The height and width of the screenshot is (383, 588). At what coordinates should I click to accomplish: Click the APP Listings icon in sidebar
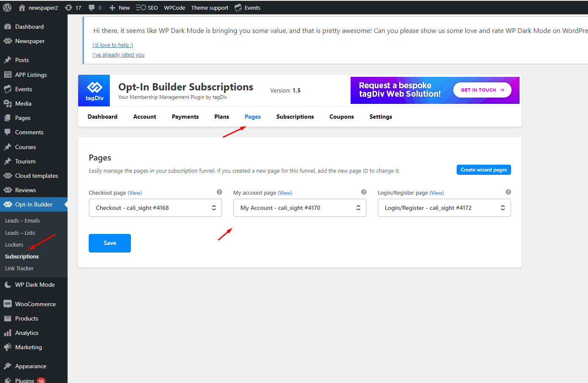(8, 75)
